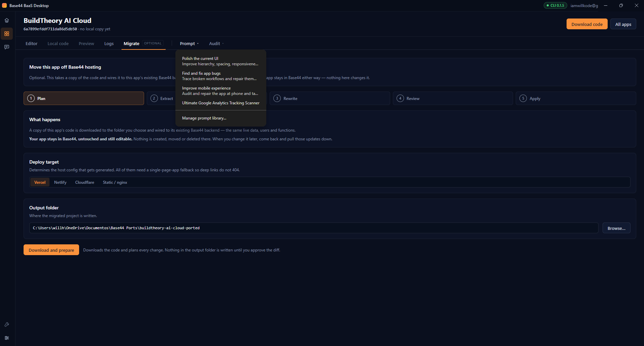Image resolution: width=644 pixels, height=346 pixels.
Task: Select the Cloudflare deploy target
Action: click(84, 182)
